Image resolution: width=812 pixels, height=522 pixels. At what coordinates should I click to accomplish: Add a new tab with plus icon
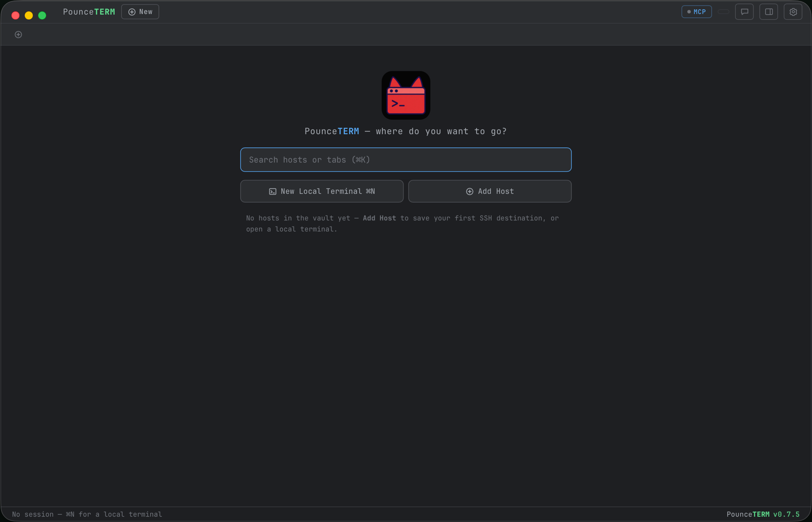click(18, 35)
